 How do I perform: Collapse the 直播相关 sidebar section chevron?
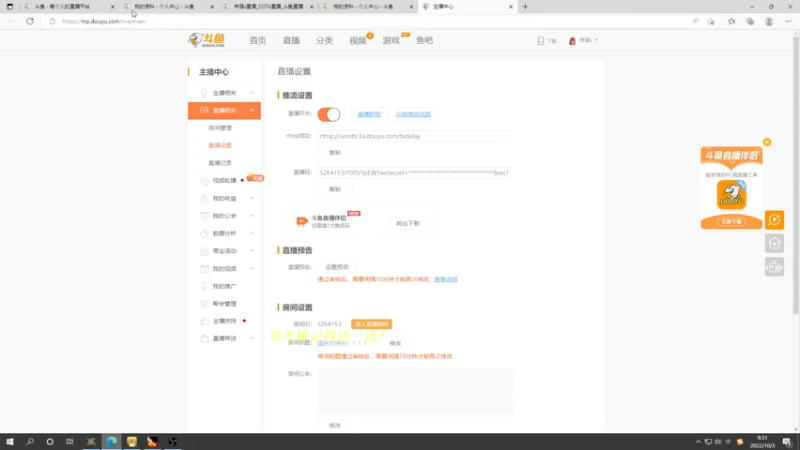tap(252, 110)
